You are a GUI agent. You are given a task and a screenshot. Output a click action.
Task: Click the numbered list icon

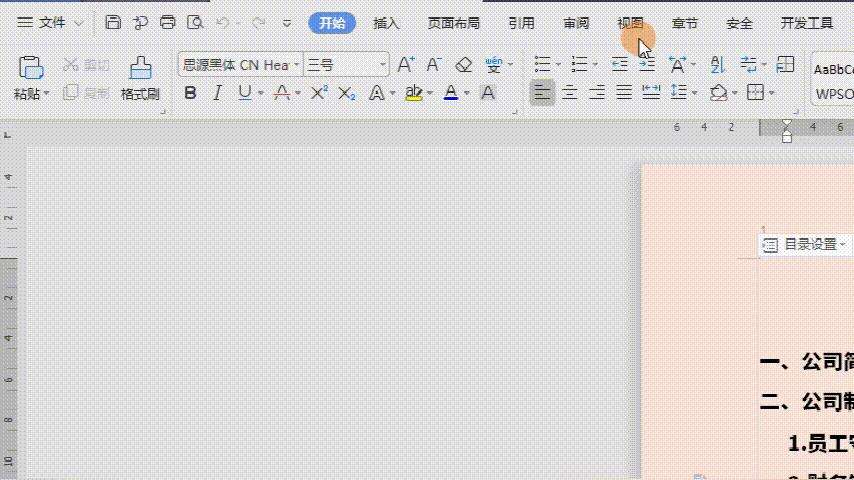(580, 65)
